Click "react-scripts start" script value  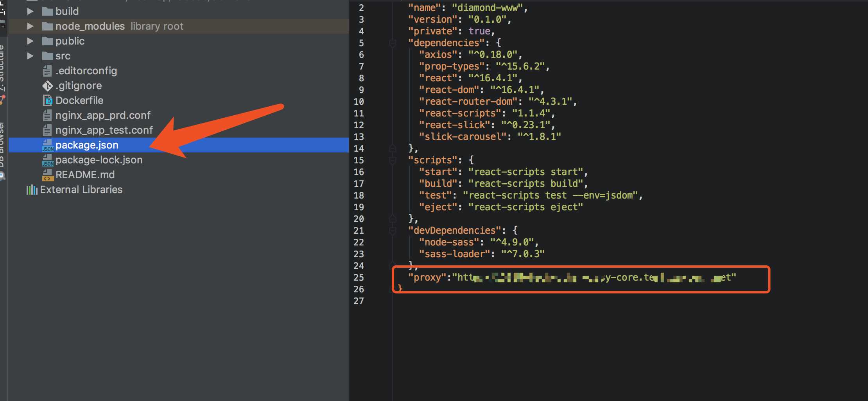tap(526, 172)
